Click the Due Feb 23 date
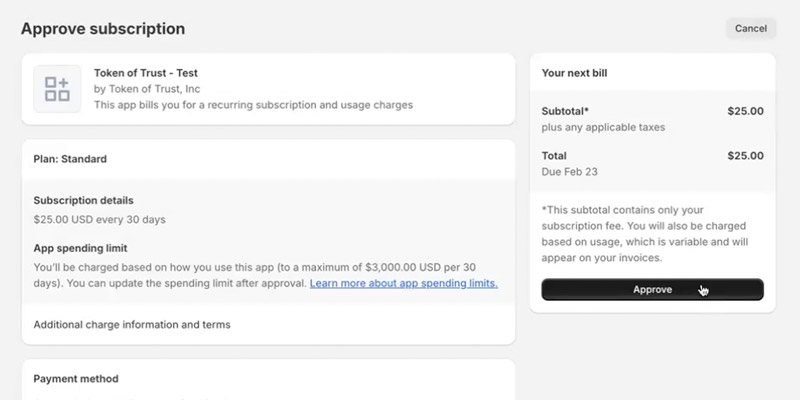800x400 pixels. click(x=569, y=172)
